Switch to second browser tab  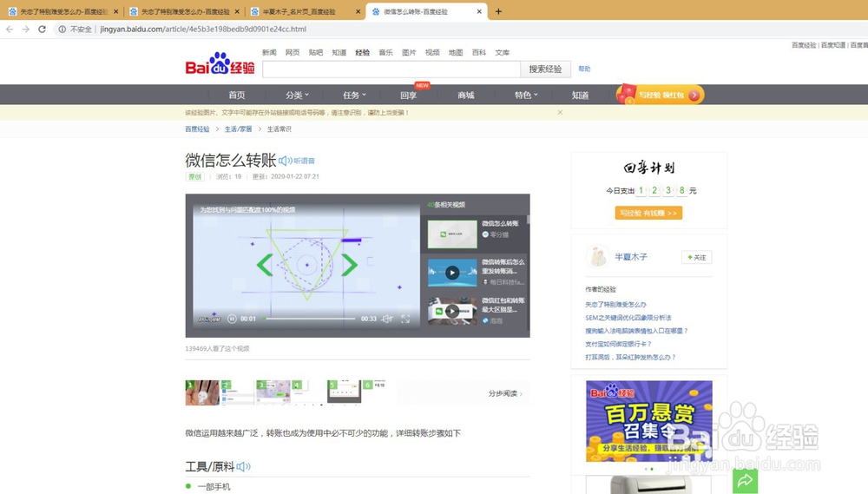point(184,11)
